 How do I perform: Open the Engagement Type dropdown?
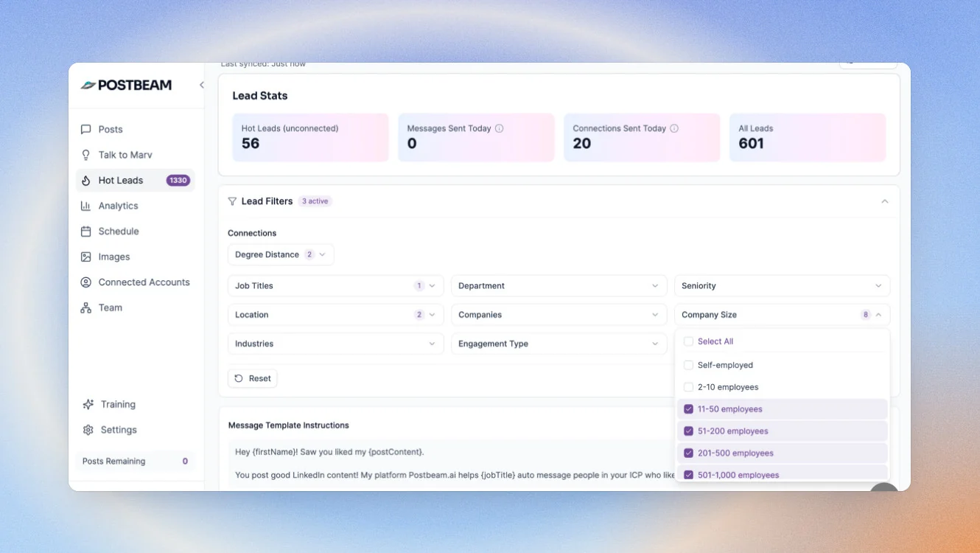tap(559, 344)
